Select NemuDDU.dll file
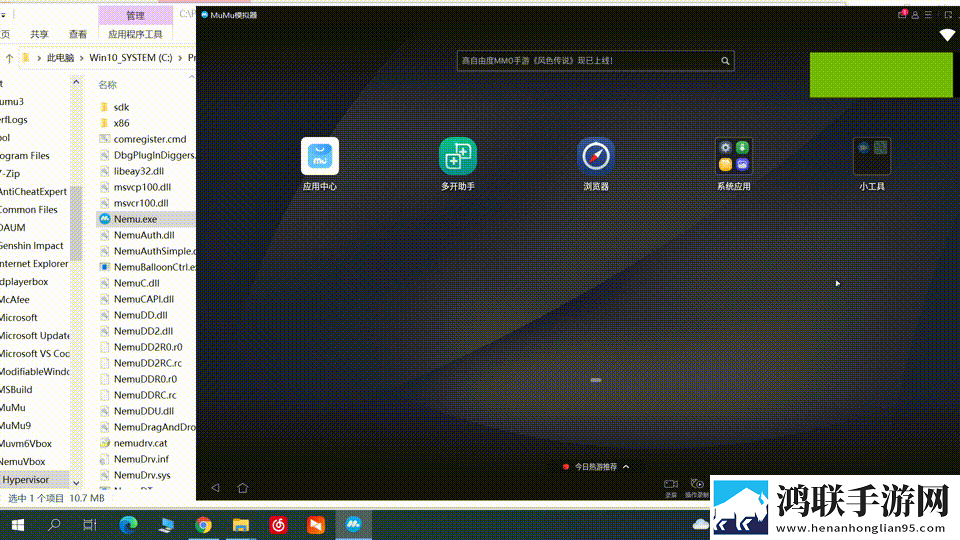960x540 pixels. pyautogui.click(x=143, y=411)
